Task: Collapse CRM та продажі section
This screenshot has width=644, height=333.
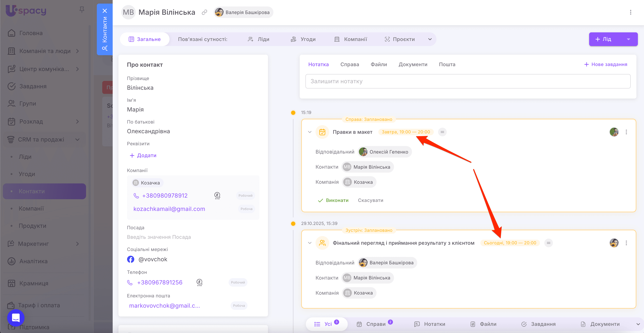Action: pyautogui.click(x=78, y=139)
